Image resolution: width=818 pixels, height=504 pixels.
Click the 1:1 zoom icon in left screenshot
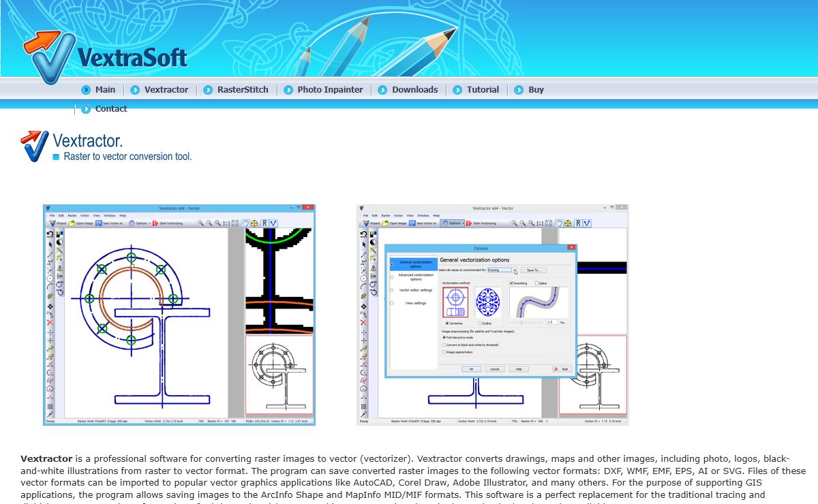pyautogui.click(x=226, y=223)
